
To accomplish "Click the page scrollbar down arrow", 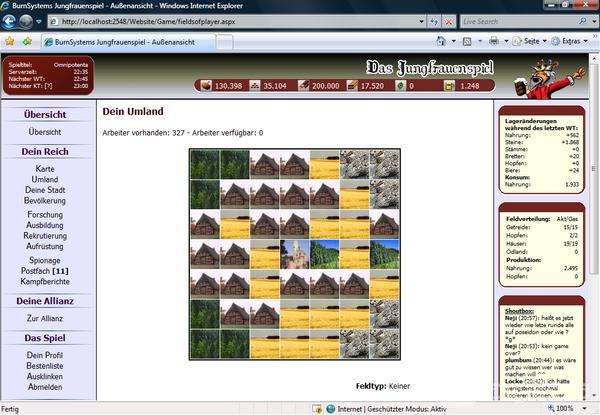I will pyautogui.click(x=594, y=396).
